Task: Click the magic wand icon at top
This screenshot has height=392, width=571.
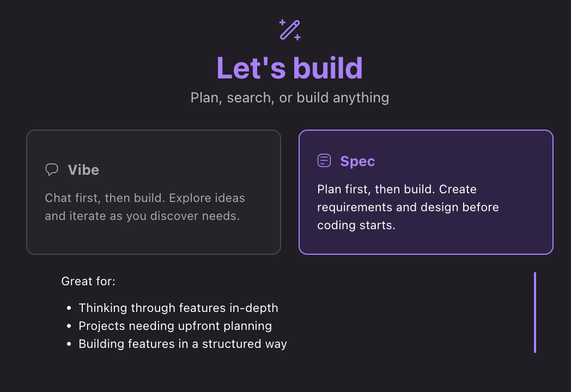Action: [290, 30]
